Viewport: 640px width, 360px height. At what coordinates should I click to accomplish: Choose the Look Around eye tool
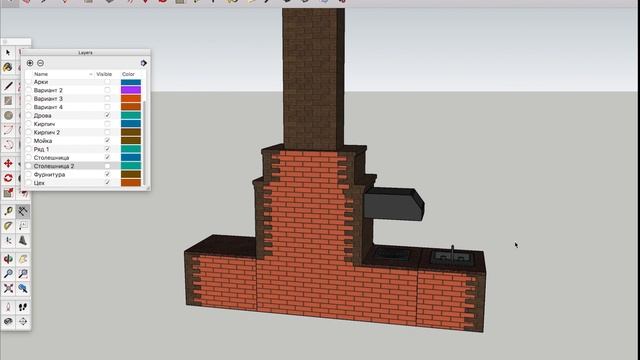point(8,322)
